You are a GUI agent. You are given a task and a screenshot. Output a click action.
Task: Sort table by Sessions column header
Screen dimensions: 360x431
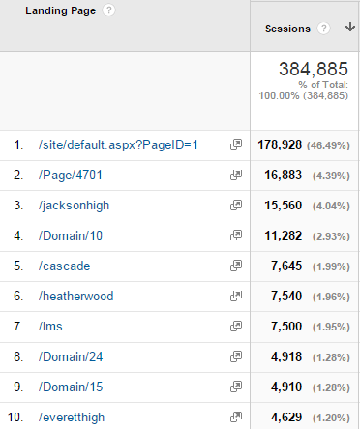288,29
